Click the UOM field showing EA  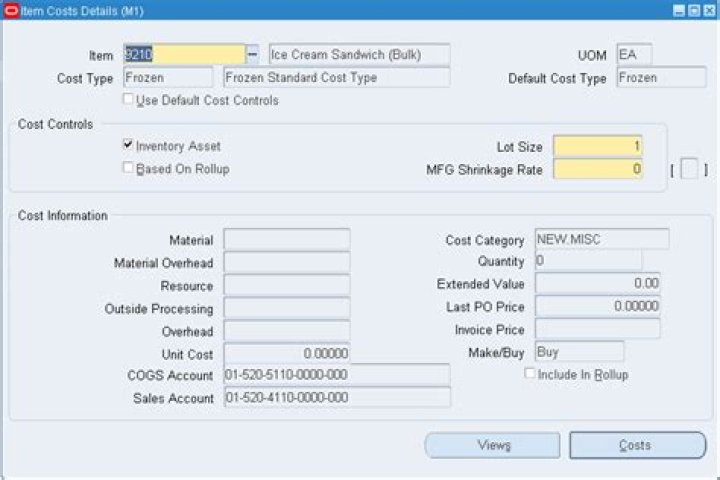(x=634, y=55)
